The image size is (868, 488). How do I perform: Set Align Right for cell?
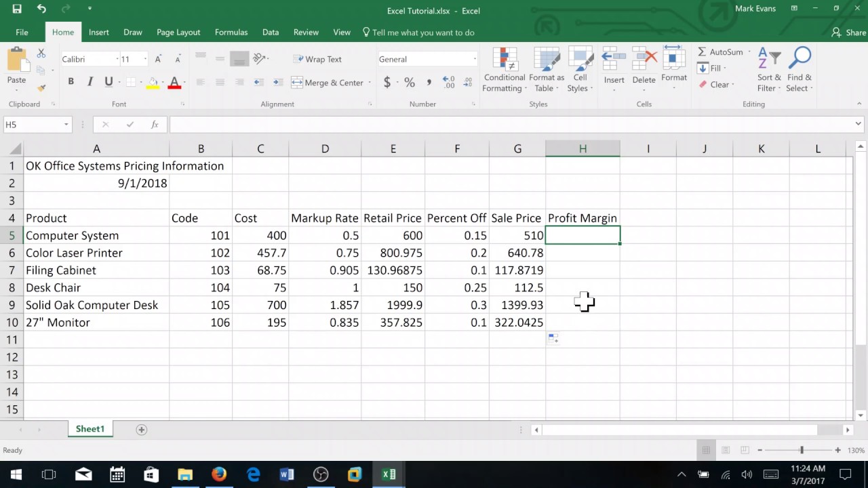(239, 83)
